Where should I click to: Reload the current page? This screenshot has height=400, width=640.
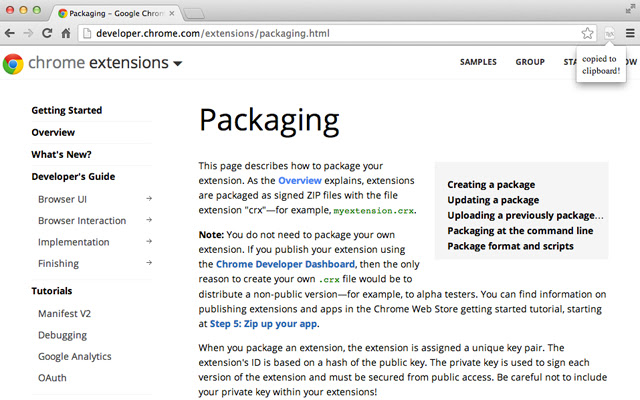click(47, 33)
